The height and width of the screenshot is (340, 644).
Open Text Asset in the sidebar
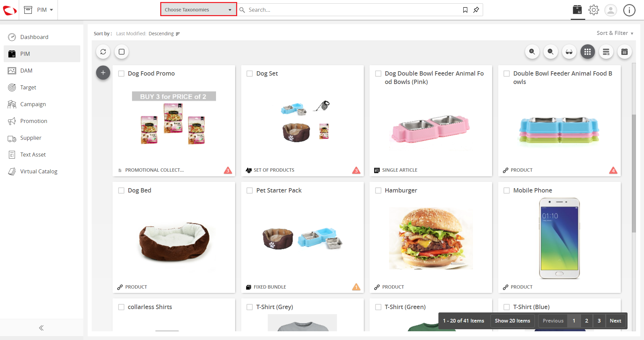click(42, 155)
